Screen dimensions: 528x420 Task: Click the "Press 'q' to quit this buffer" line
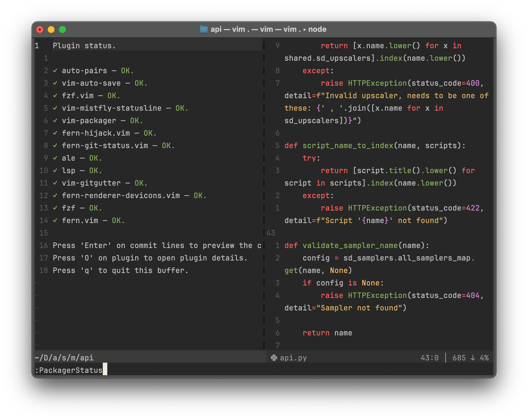pos(121,270)
